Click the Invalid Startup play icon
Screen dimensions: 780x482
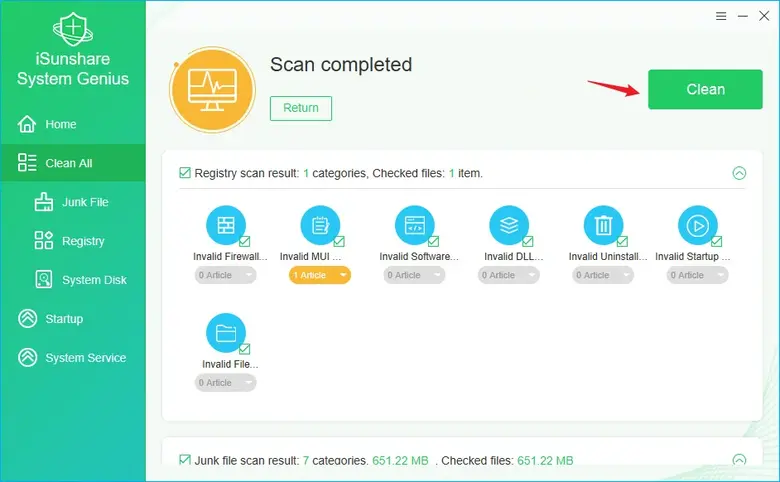click(698, 225)
